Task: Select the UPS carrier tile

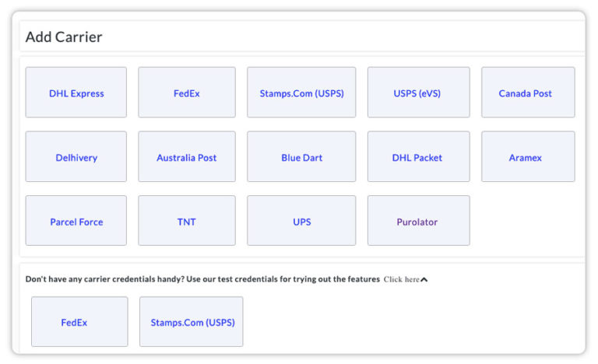Action: [301, 221]
